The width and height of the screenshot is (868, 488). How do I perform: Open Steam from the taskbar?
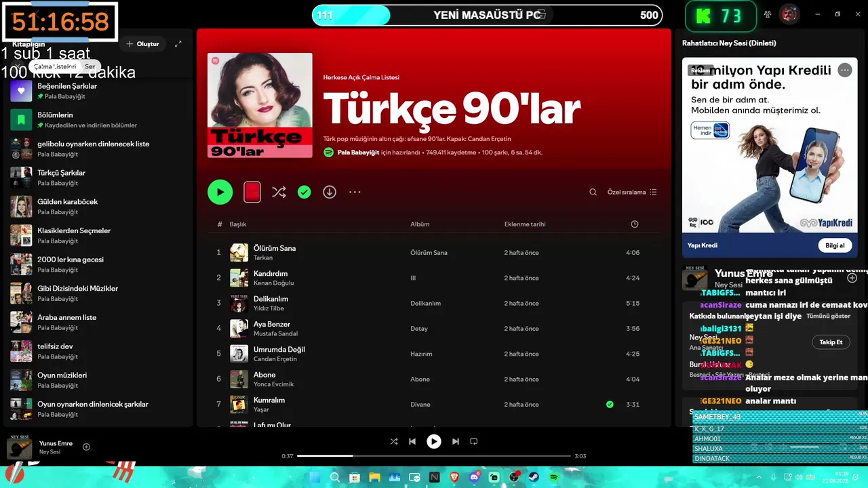tap(534, 478)
